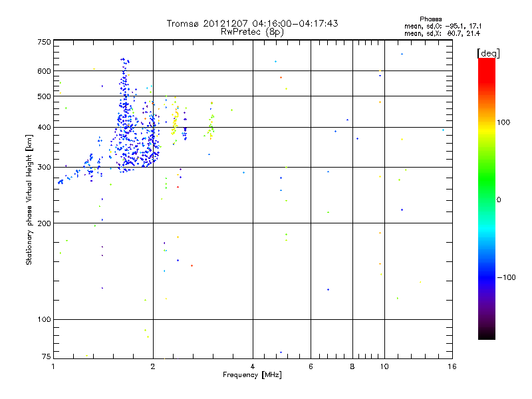Click the y-axis label '300'
532x399 pixels.
(x=44, y=168)
